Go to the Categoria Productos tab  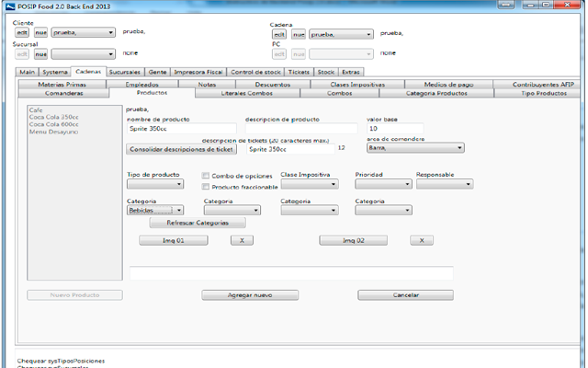[x=436, y=93]
